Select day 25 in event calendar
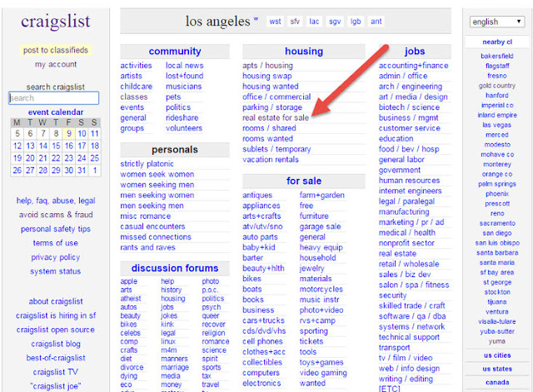The width and height of the screenshot is (533, 392). (94, 158)
